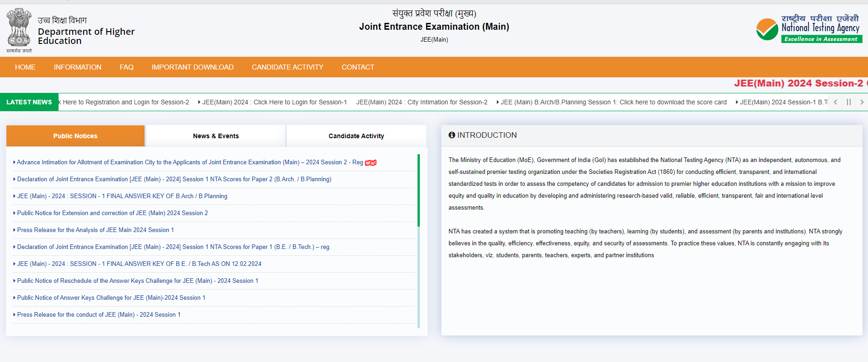Image resolution: width=868 pixels, height=362 pixels.
Task: Open Public Notice of Answer Keys Challenge
Action: 111,298
